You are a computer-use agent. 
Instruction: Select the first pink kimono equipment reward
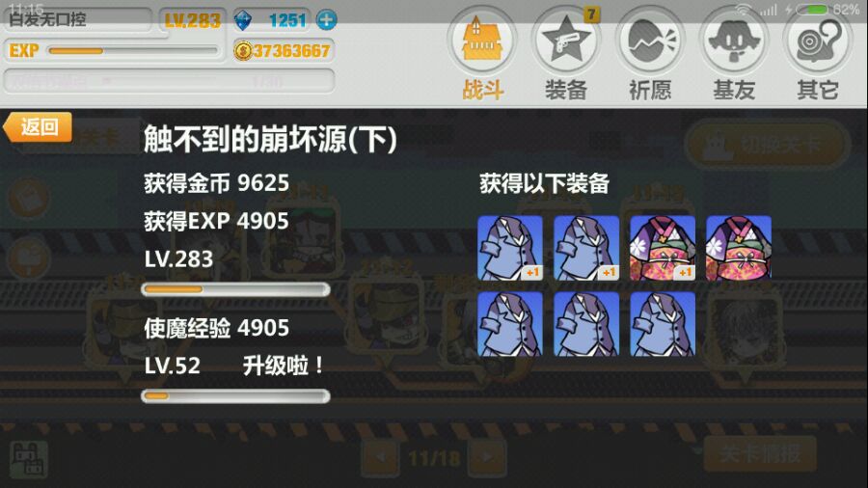tap(663, 247)
